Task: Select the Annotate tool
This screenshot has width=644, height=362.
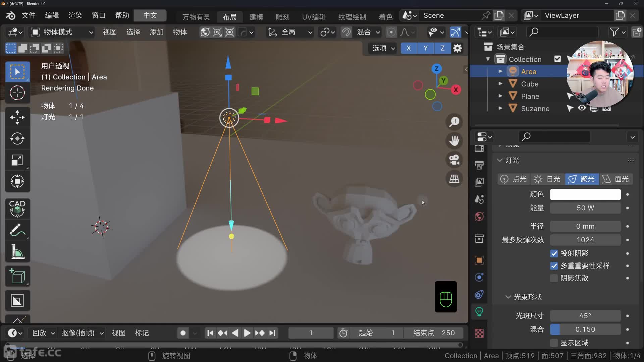Action: (x=17, y=231)
